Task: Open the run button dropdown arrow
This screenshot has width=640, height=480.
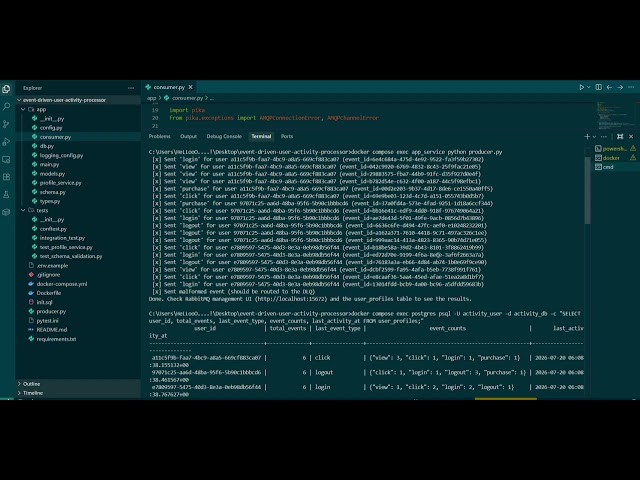Action: click(x=589, y=87)
